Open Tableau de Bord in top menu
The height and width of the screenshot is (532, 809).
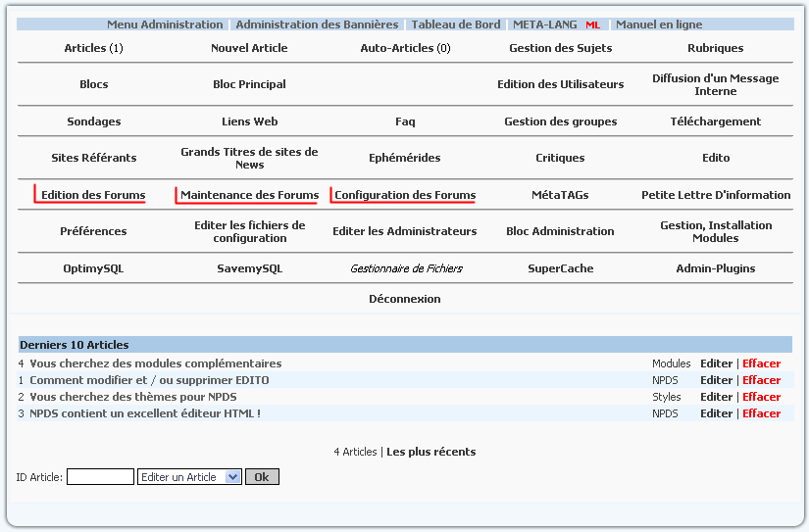[455, 24]
